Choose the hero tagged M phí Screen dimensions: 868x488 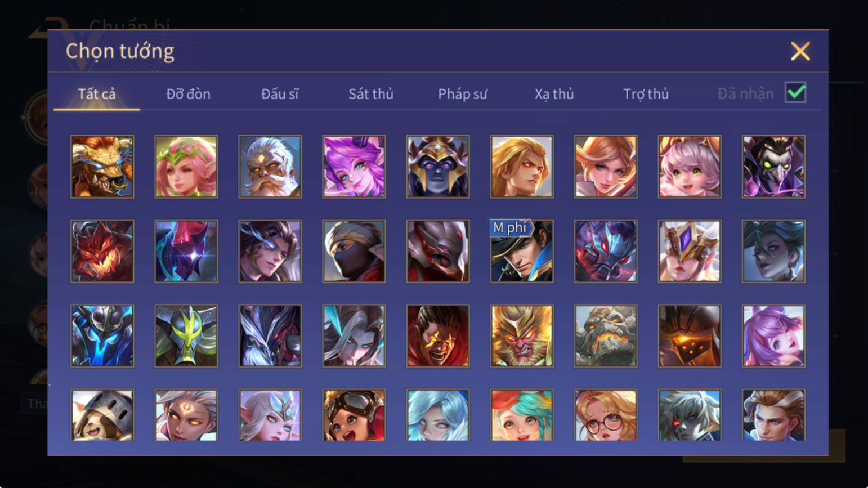522,251
